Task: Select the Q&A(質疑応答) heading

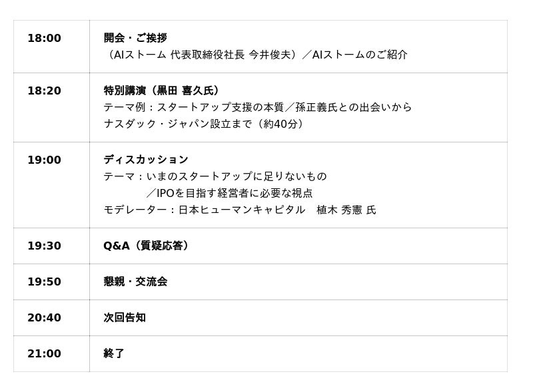Action: click(x=147, y=246)
